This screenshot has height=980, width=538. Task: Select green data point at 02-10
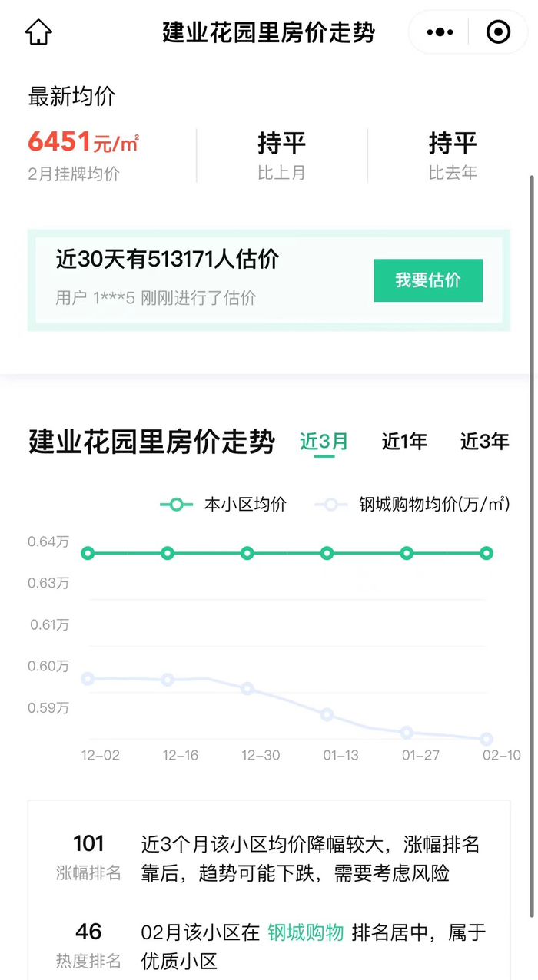point(487,553)
